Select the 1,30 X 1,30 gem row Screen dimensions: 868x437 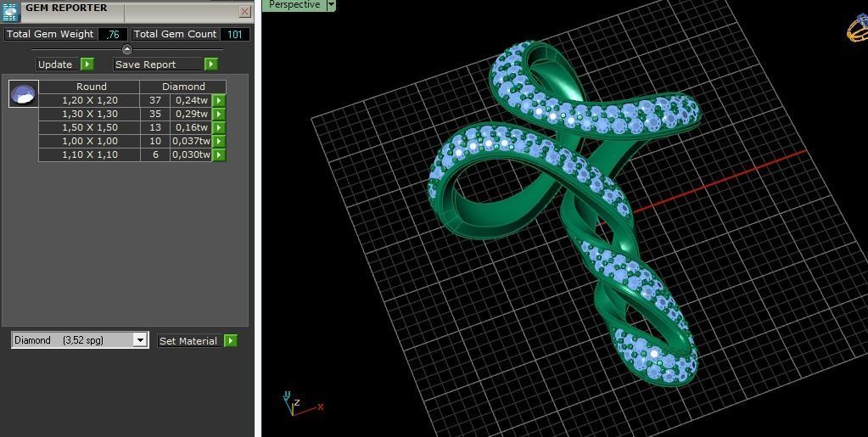[x=132, y=114]
